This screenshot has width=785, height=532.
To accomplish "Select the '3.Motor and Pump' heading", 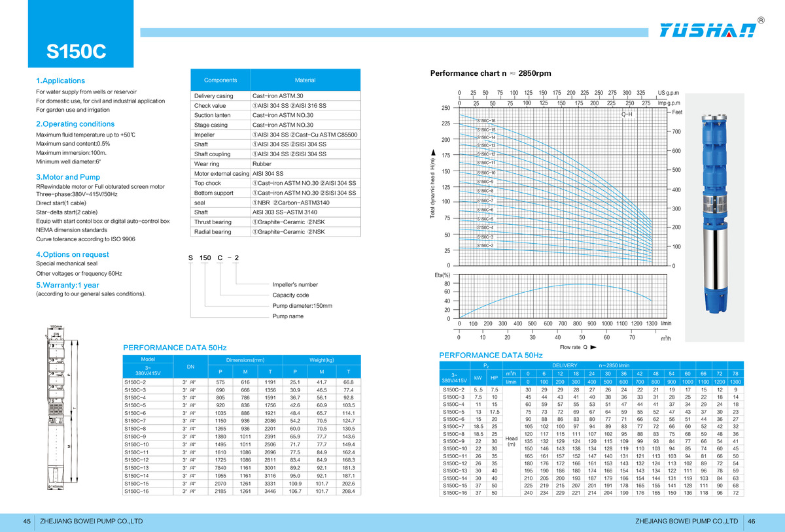I will pos(67,176).
